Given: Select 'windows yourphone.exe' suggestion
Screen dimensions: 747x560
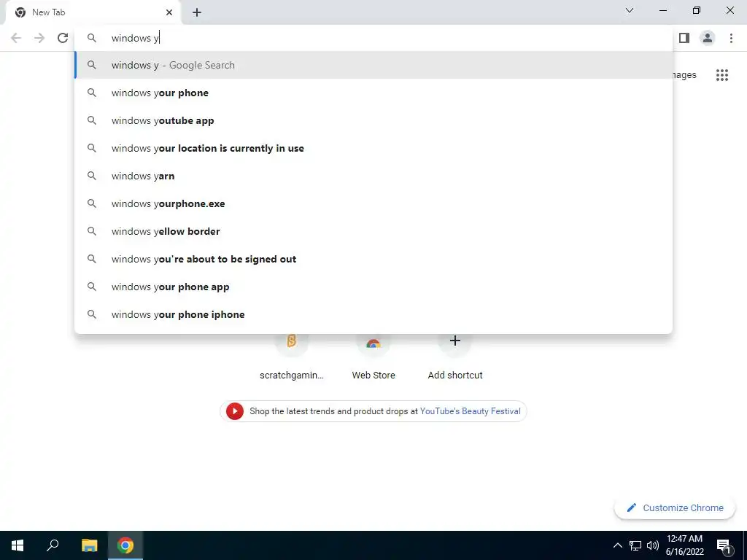Looking at the screenshot, I should click(373, 203).
